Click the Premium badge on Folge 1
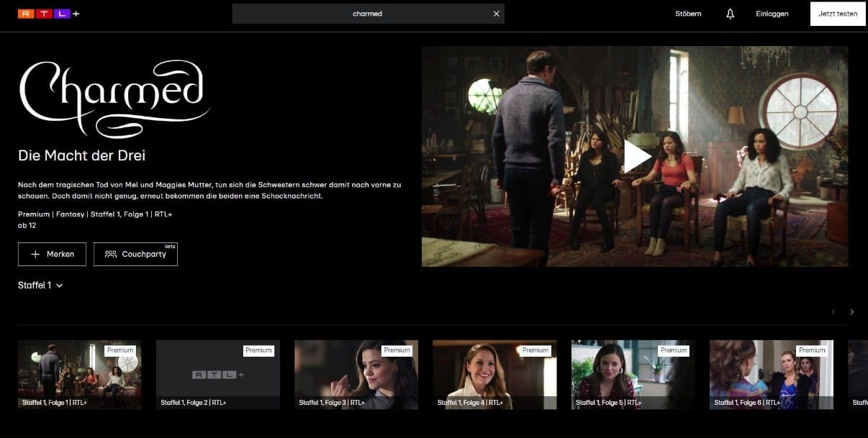 coord(120,350)
